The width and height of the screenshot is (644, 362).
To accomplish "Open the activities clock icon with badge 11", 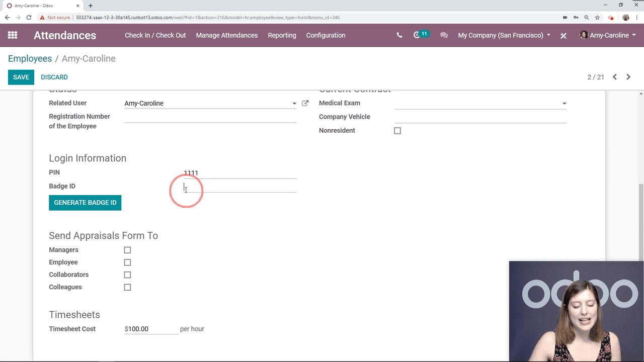I will (x=417, y=35).
